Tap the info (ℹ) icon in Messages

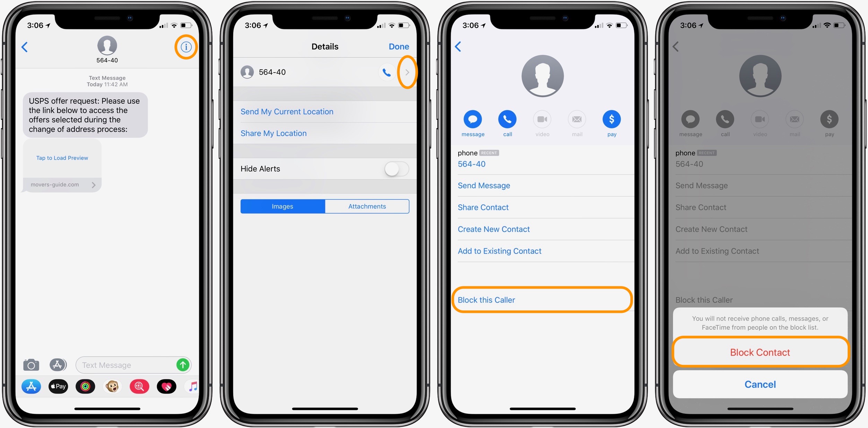click(x=186, y=46)
